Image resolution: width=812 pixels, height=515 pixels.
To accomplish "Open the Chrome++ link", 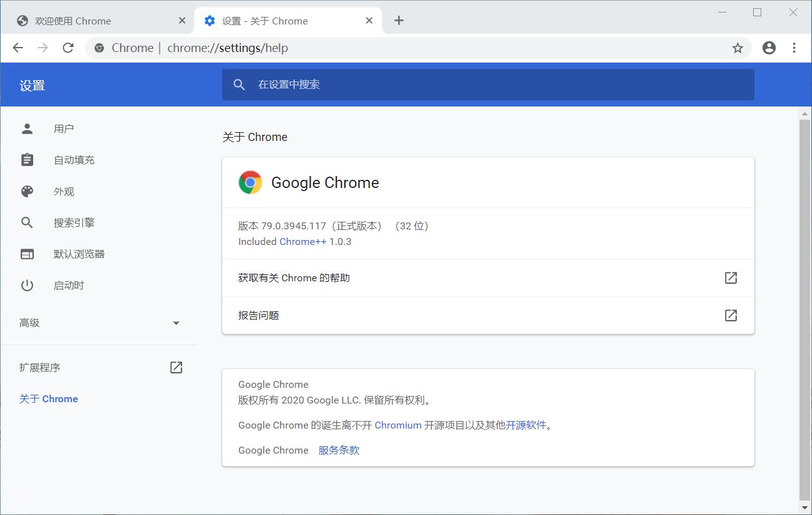I will point(303,242).
